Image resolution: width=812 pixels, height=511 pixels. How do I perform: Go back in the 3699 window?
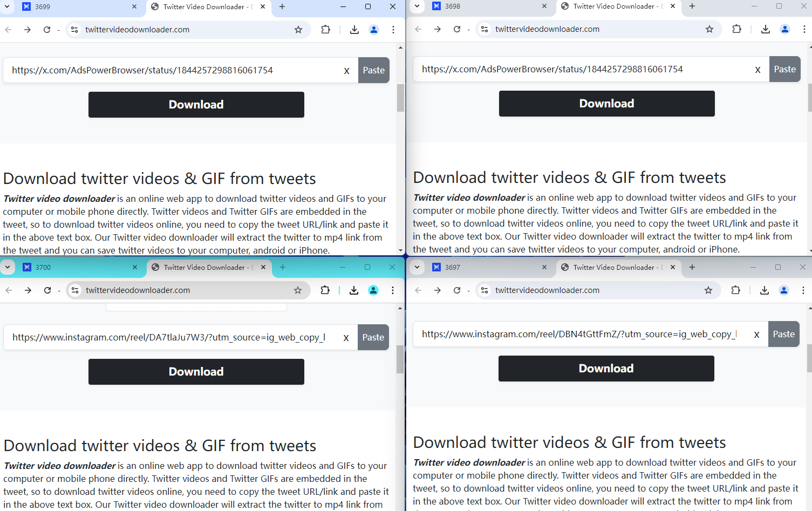click(x=8, y=30)
